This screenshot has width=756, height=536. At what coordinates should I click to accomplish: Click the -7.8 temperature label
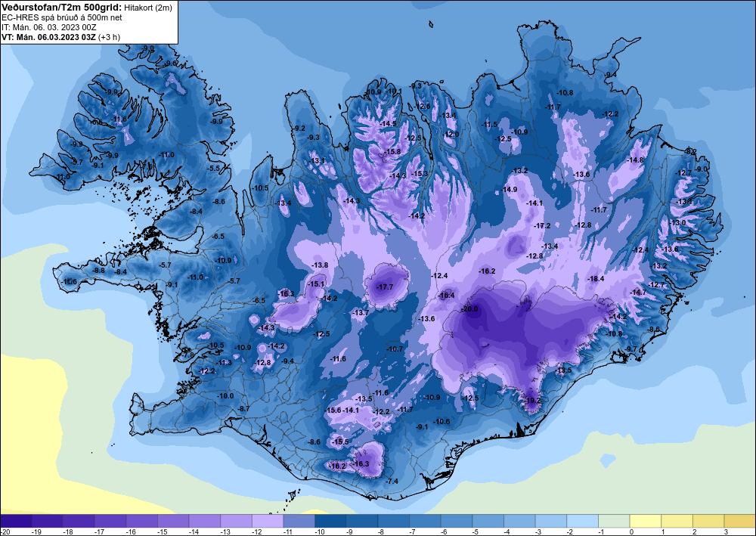[188, 355]
